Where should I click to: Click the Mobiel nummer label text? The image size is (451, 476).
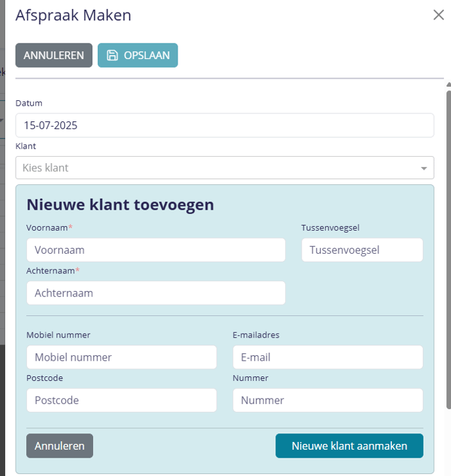tap(58, 335)
